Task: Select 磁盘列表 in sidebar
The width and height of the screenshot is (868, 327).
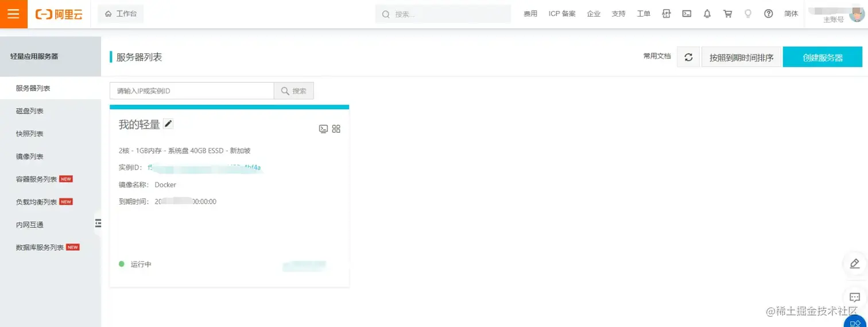Action: 51,111
